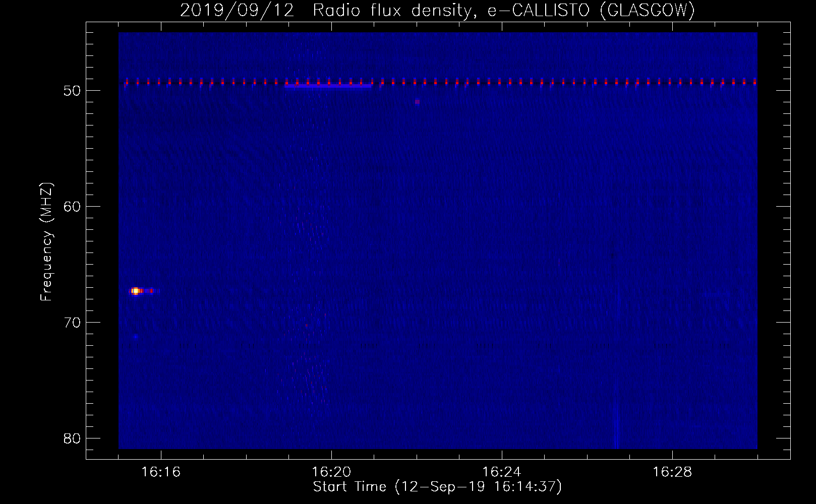Screen dimensions: 816x504
Task: Click the 50 MHz frequency tick label
Action: click(72, 91)
